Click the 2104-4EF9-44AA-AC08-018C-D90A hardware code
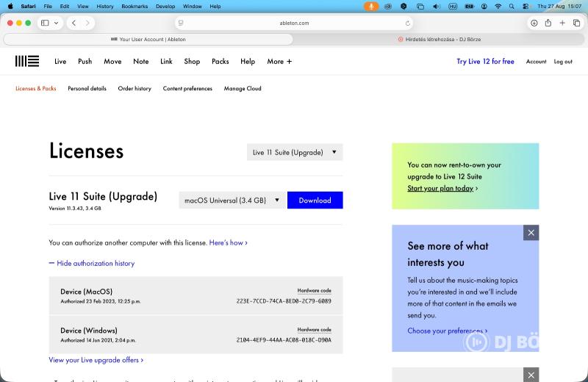This screenshot has width=588, height=382. (284, 340)
